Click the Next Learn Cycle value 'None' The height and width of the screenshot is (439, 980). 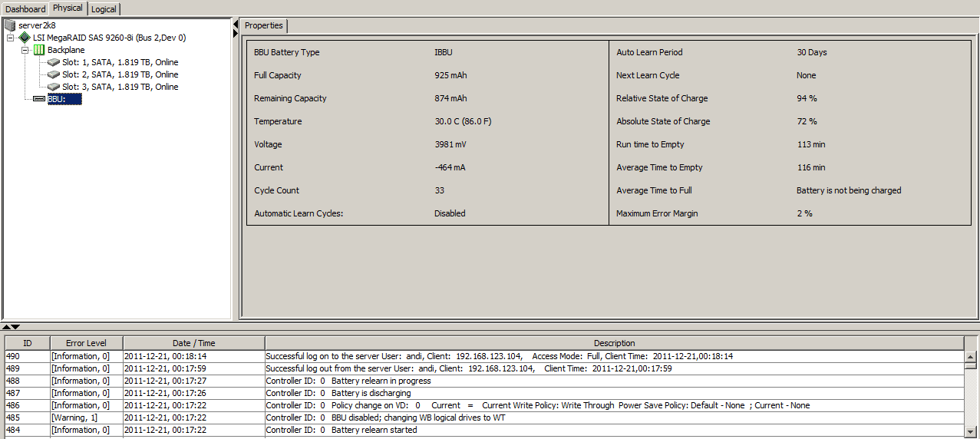click(x=807, y=75)
